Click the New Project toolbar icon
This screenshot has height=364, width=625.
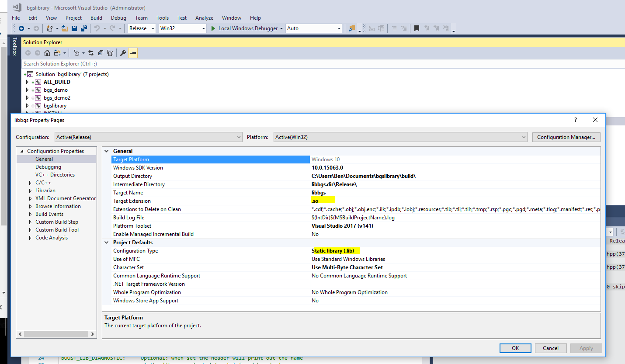(50, 28)
